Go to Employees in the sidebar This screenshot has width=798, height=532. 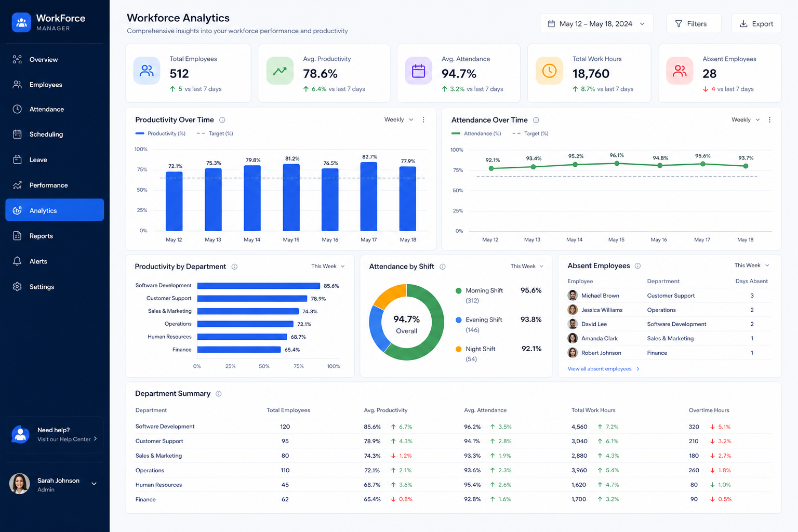coord(55,84)
